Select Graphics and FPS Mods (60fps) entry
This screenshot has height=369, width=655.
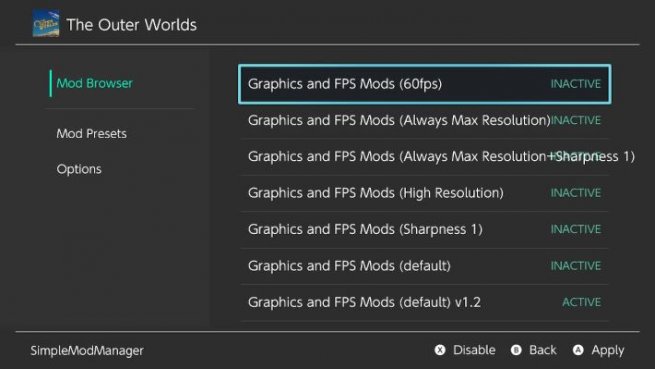pyautogui.click(x=424, y=84)
